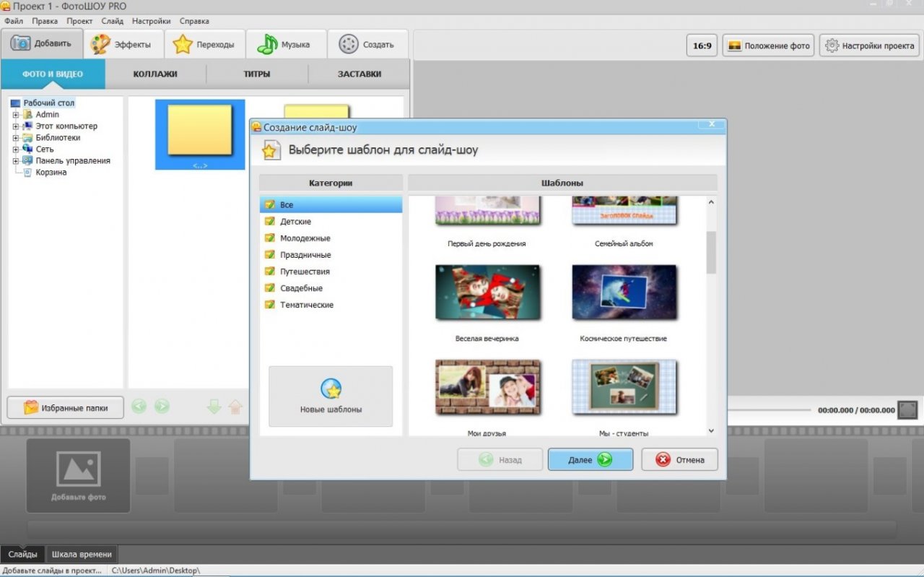Click the Добавьте фото placeholder
This screenshot has width=924, height=577.
(x=79, y=475)
